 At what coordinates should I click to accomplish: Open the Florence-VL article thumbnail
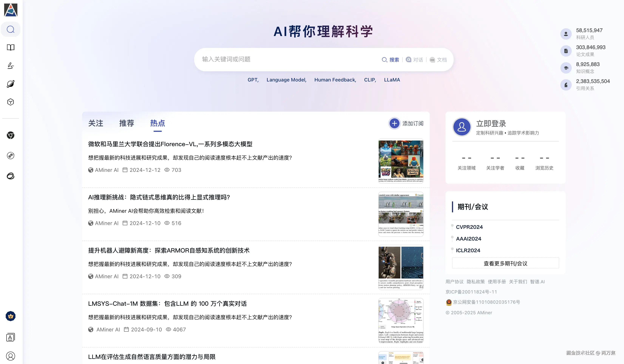(x=401, y=161)
